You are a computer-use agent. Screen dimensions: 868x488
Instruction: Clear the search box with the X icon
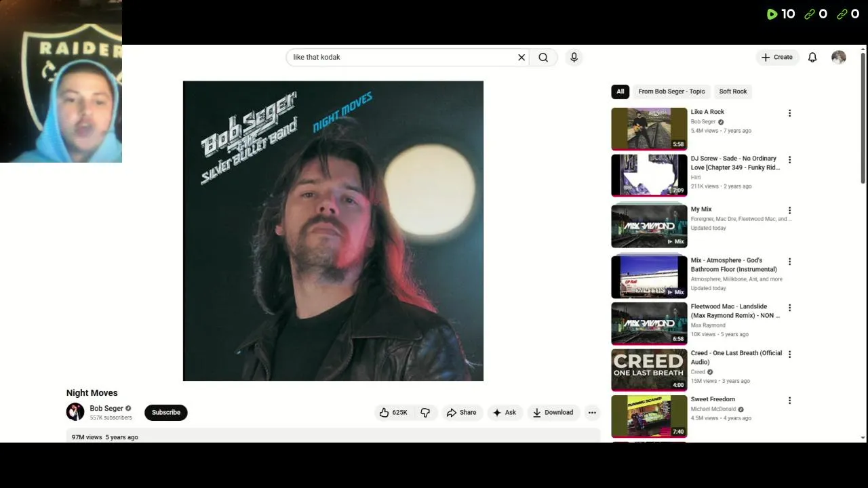pyautogui.click(x=521, y=58)
